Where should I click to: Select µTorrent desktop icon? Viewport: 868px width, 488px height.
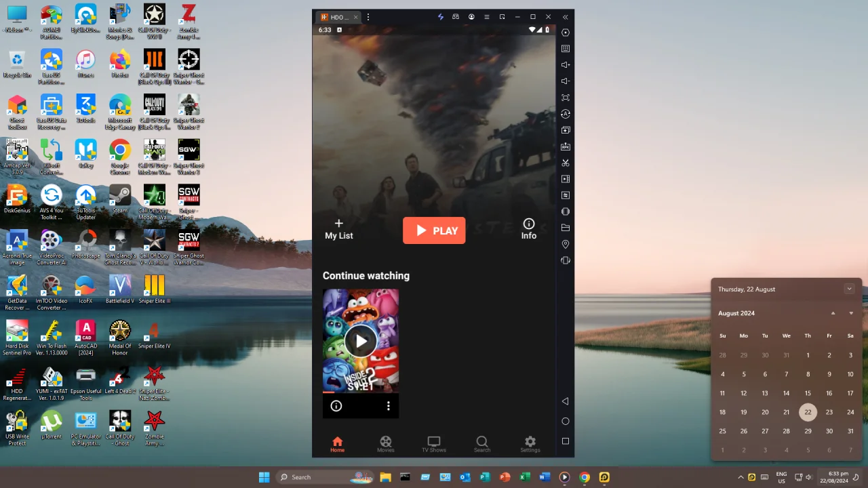point(52,426)
